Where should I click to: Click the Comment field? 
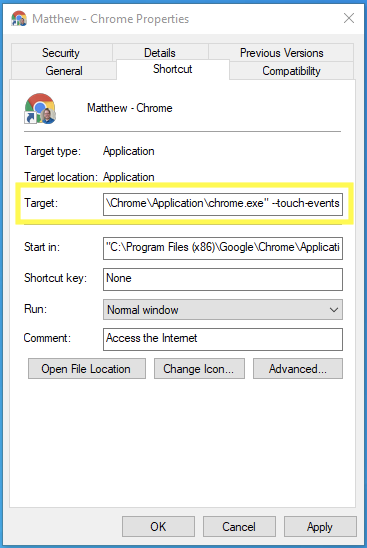coord(223,339)
